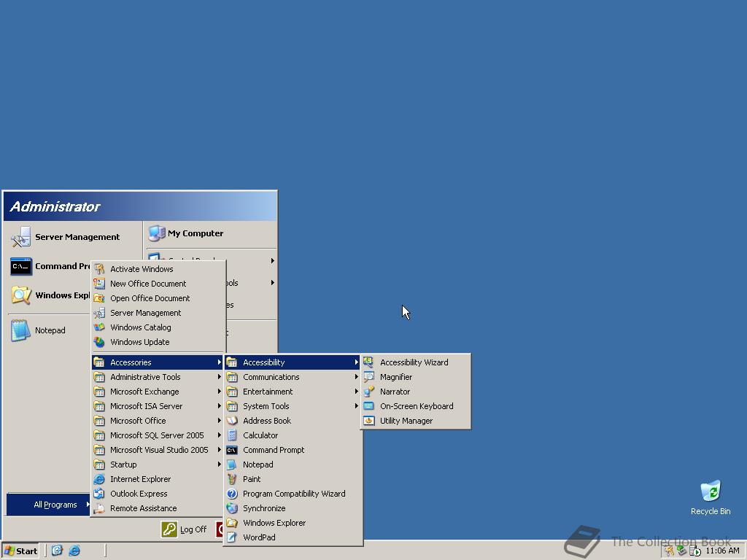Click Show Desktop quick launch icon
This screenshot has height=560, width=747.
(x=57, y=551)
